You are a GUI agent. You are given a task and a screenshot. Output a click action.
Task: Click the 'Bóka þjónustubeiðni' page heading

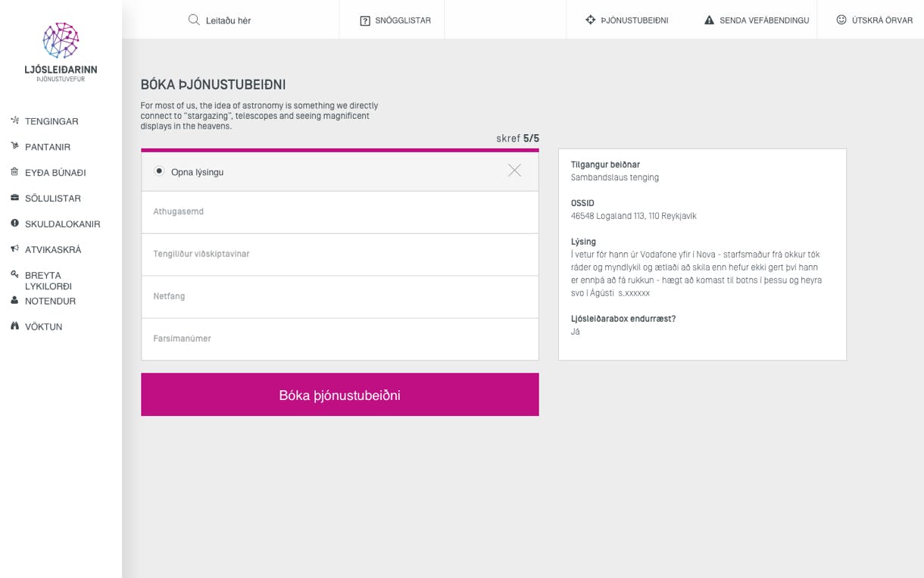tap(214, 85)
